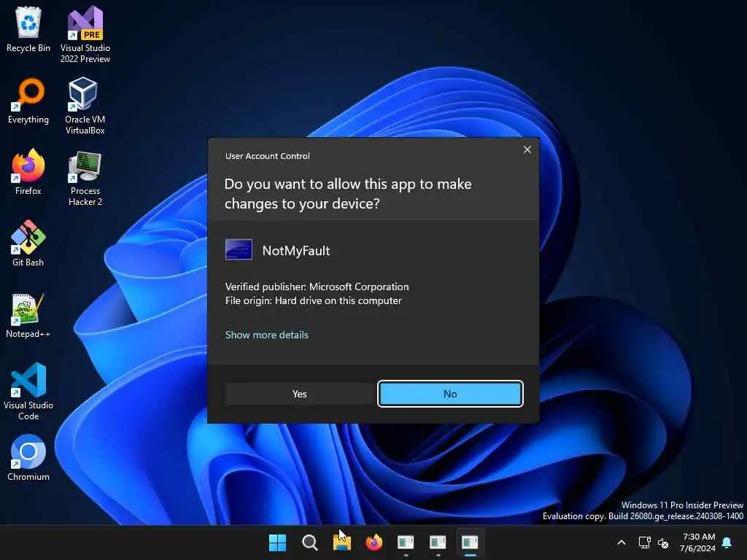Viewport: 747px width, 560px height.
Task: Select the Notepad++ desktop shortcut
Action: click(x=28, y=315)
